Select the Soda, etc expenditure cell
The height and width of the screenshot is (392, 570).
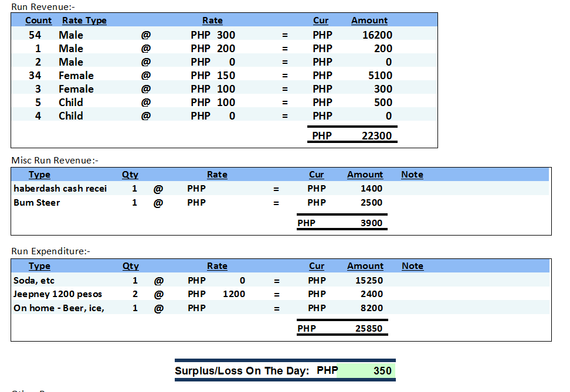(34, 281)
